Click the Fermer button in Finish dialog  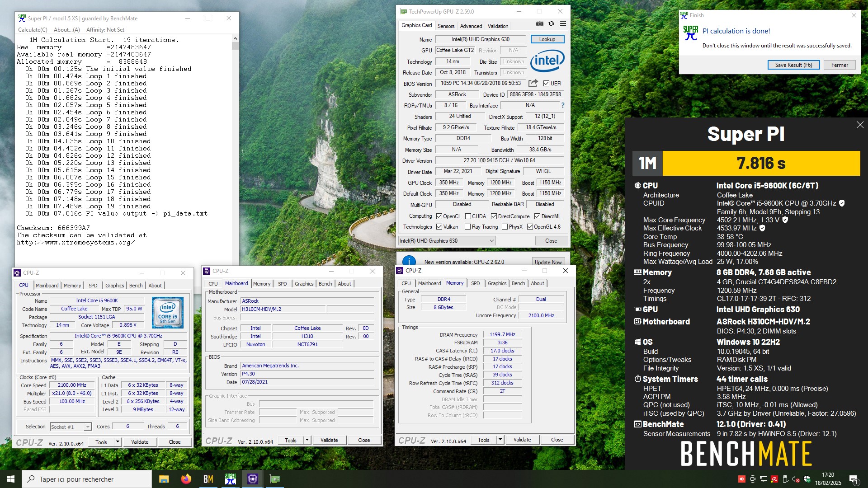840,65
